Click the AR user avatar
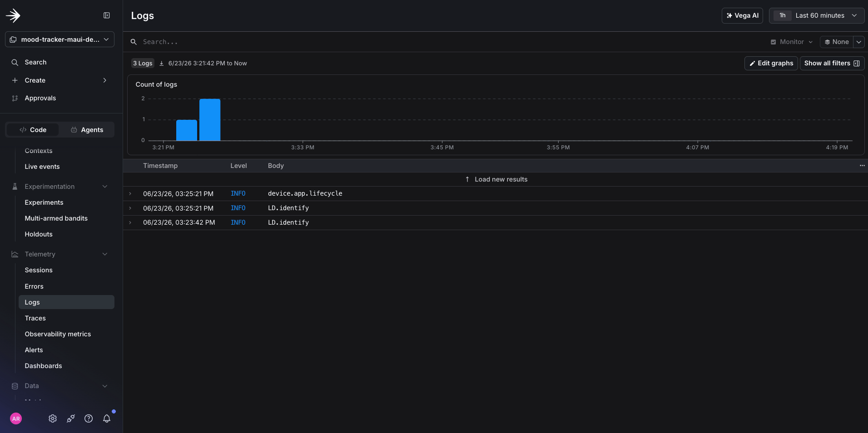Image resolution: width=868 pixels, height=433 pixels. point(16,418)
